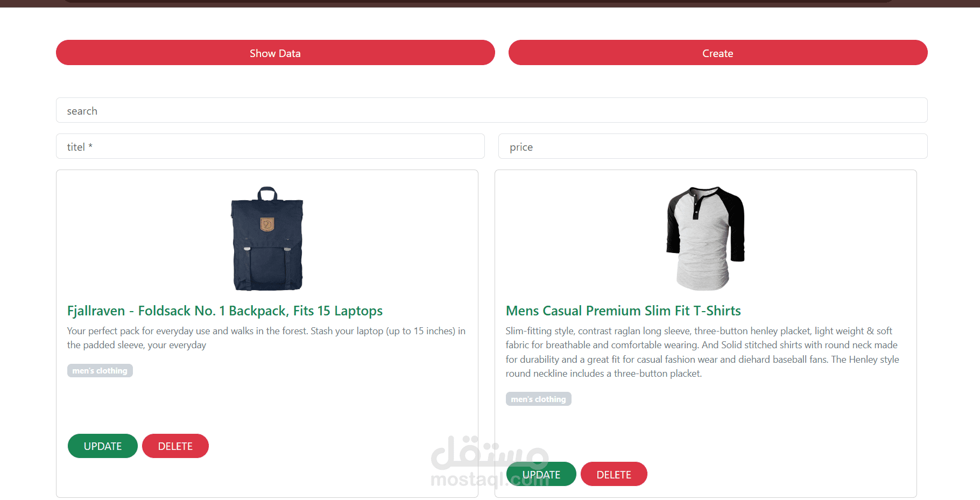Select the men's clothing badge on backpack card

tap(100, 371)
